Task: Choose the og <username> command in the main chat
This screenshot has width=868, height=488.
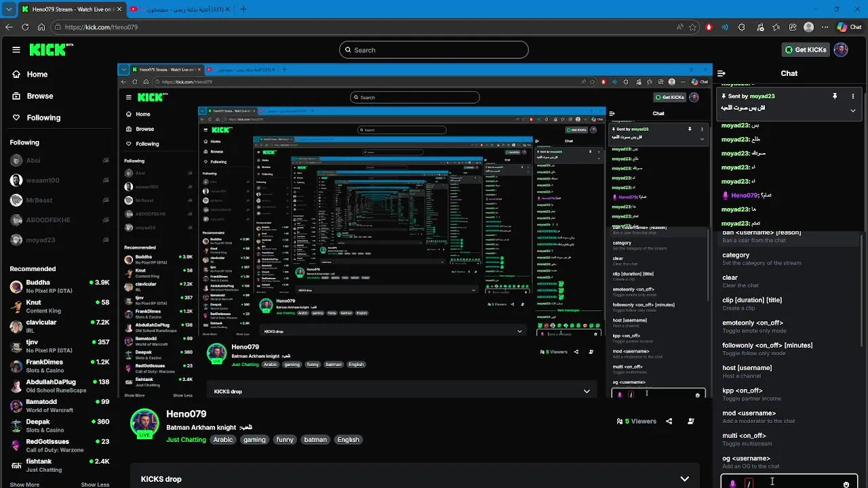Action: (x=789, y=462)
